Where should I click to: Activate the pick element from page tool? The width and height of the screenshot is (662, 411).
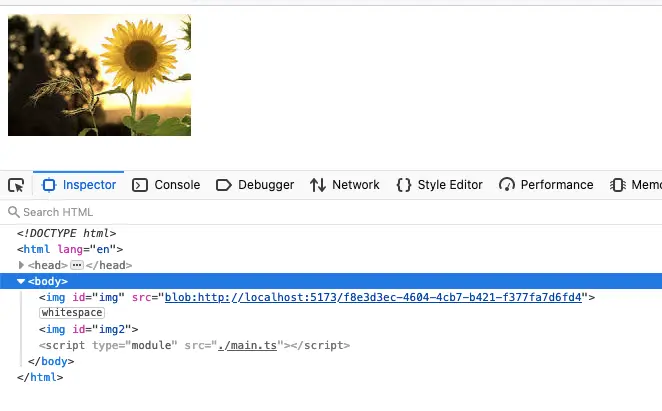click(x=16, y=185)
